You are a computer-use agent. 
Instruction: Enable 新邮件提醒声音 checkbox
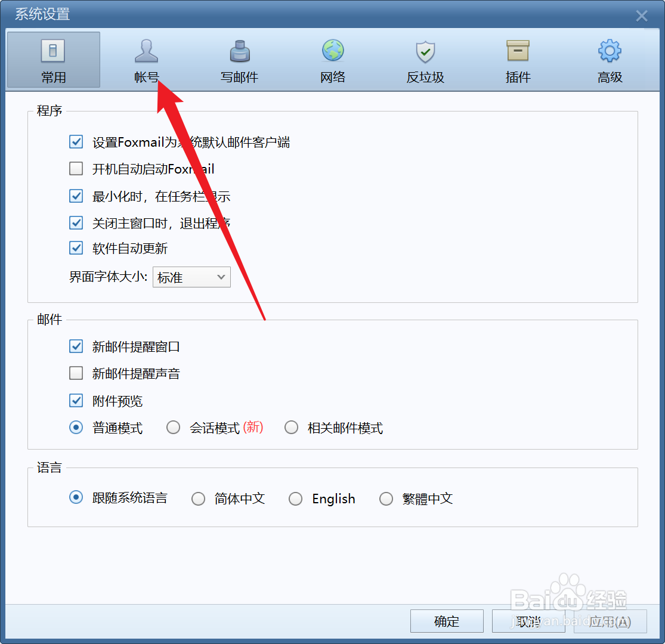(x=76, y=373)
